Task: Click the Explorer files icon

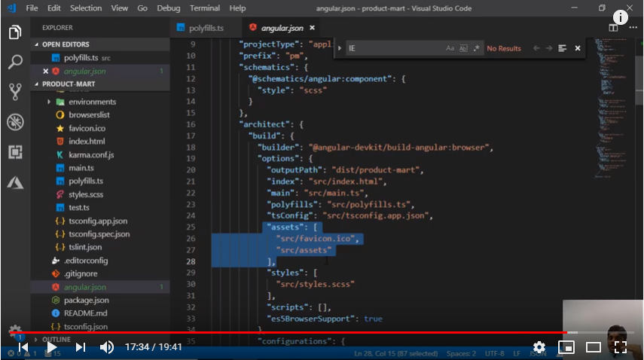Action: [x=15, y=32]
